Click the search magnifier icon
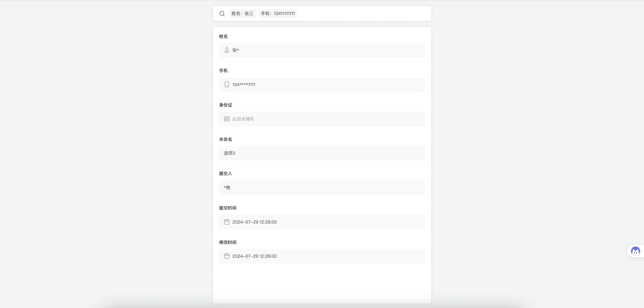Screen dimensions: 644x308 click(x=222, y=14)
